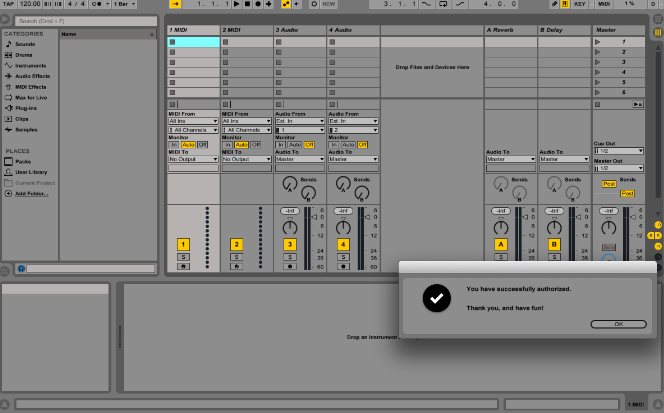
Task: Select the 3 Audio track header
Action: tap(300, 30)
